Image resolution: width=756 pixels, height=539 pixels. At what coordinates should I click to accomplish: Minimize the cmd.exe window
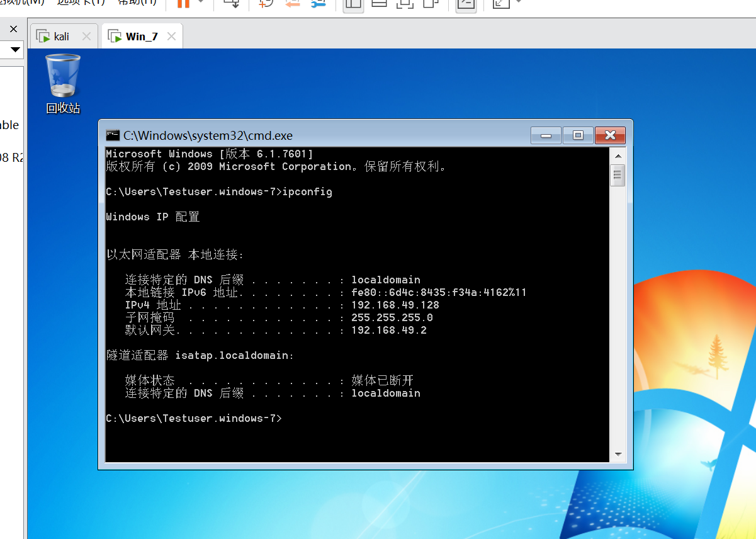coord(546,135)
